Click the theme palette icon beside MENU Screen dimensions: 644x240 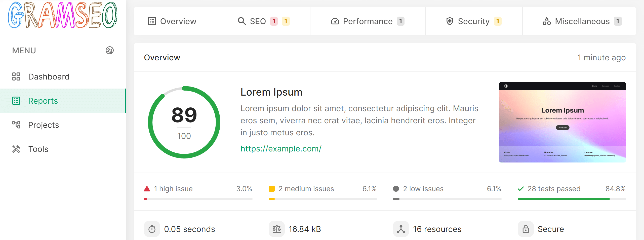(x=110, y=51)
